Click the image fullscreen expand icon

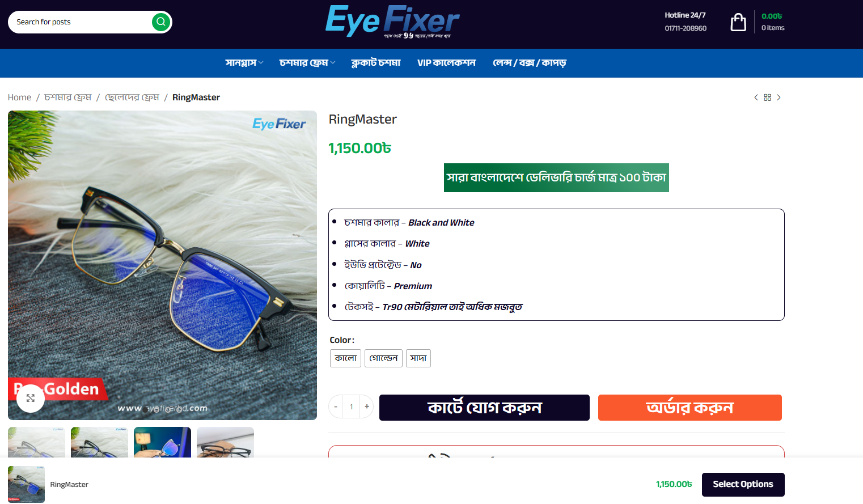tap(31, 398)
